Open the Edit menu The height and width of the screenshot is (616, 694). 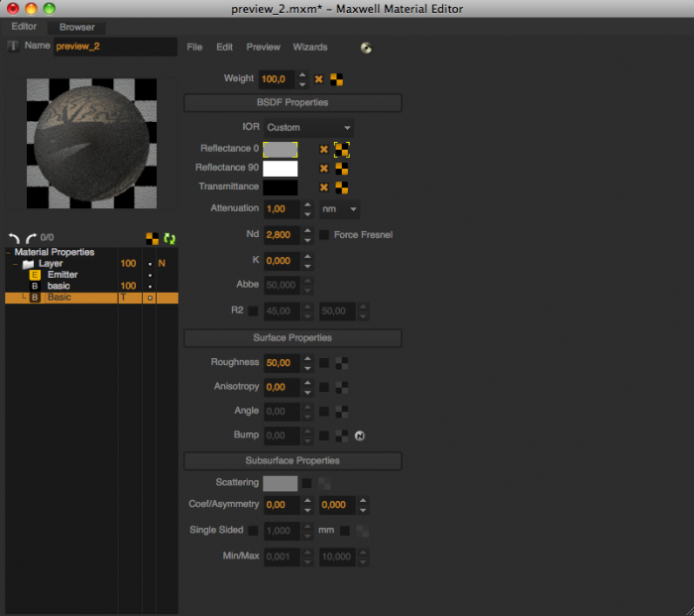tap(224, 47)
